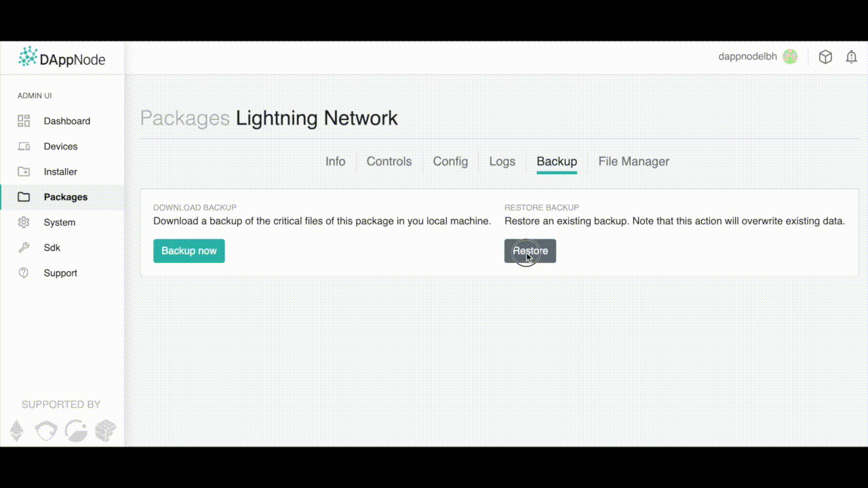Open System settings in the sidebar
Viewport: 868px width, 488px height.
click(x=60, y=222)
